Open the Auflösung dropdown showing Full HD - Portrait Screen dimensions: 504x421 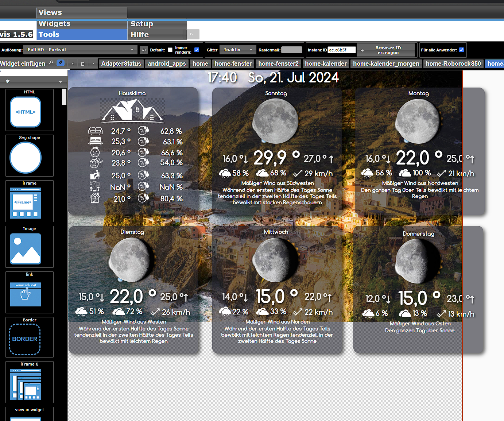coord(81,50)
